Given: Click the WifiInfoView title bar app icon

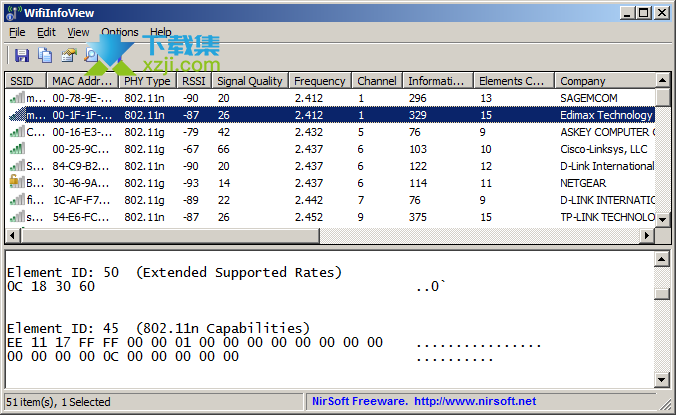Looking at the screenshot, I should (13, 13).
